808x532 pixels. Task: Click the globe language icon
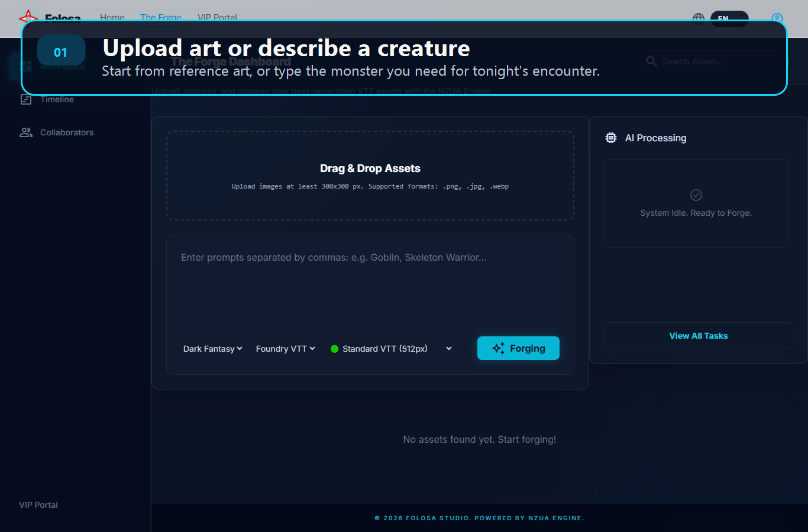[x=699, y=18]
